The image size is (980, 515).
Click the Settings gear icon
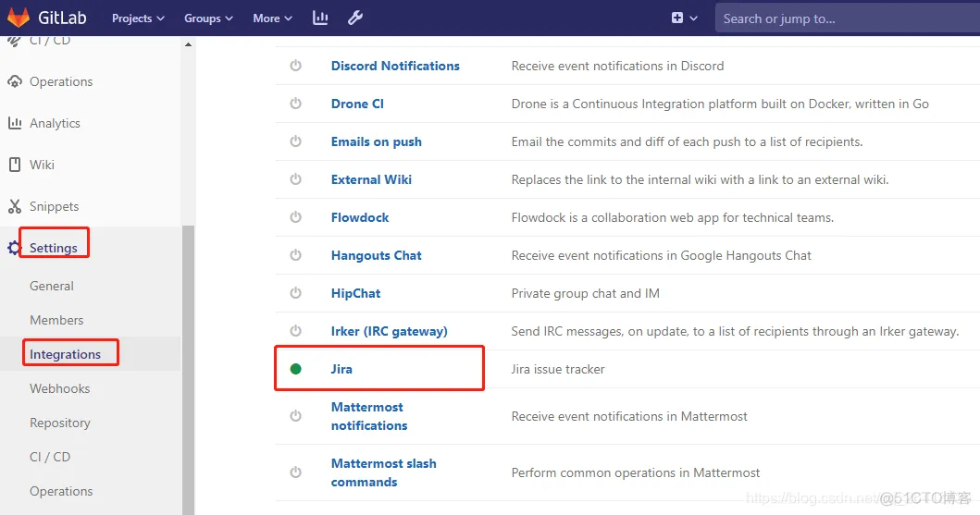click(x=14, y=248)
